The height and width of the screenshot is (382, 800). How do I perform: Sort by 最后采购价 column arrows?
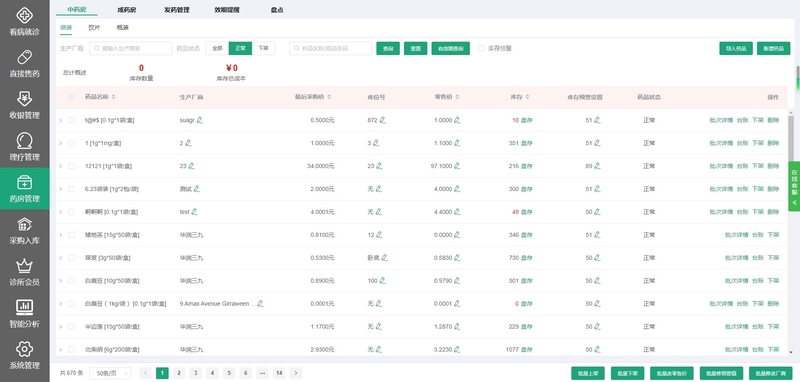[x=330, y=97]
